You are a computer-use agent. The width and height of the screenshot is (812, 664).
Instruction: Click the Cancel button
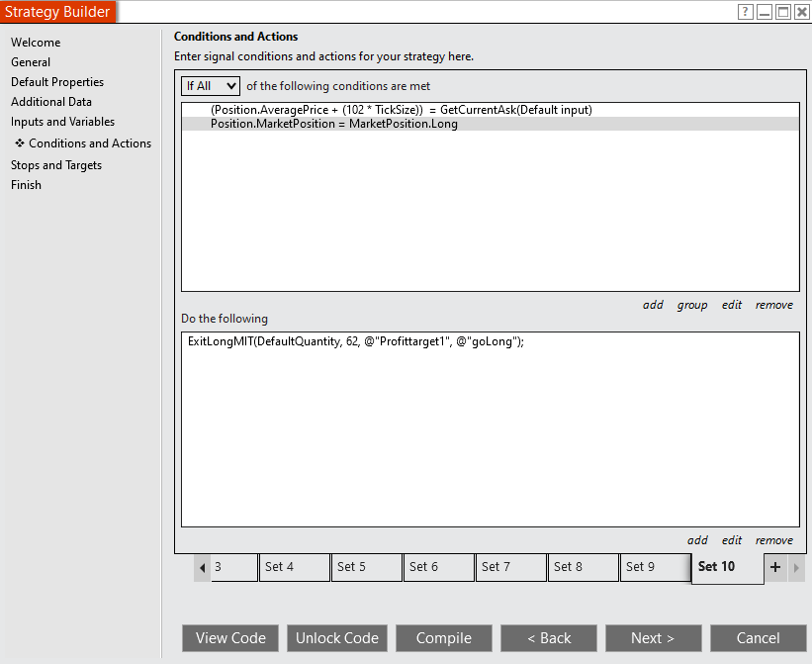click(x=759, y=638)
